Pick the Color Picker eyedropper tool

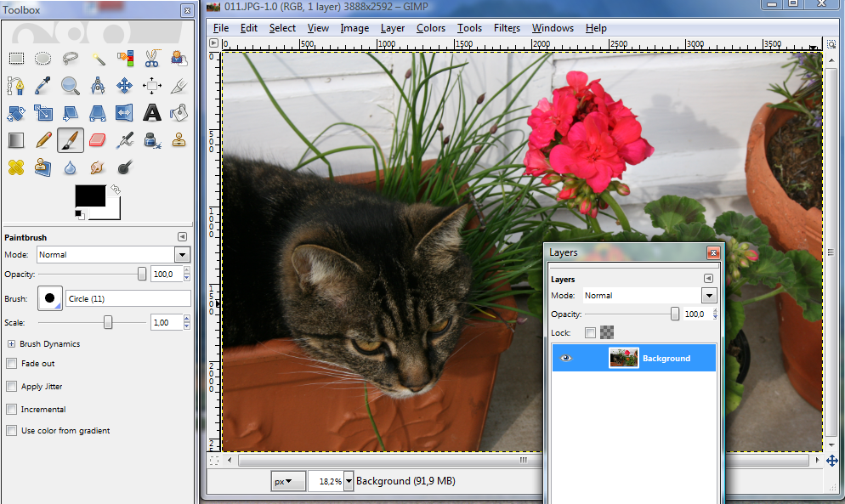[x=43, y=85]
